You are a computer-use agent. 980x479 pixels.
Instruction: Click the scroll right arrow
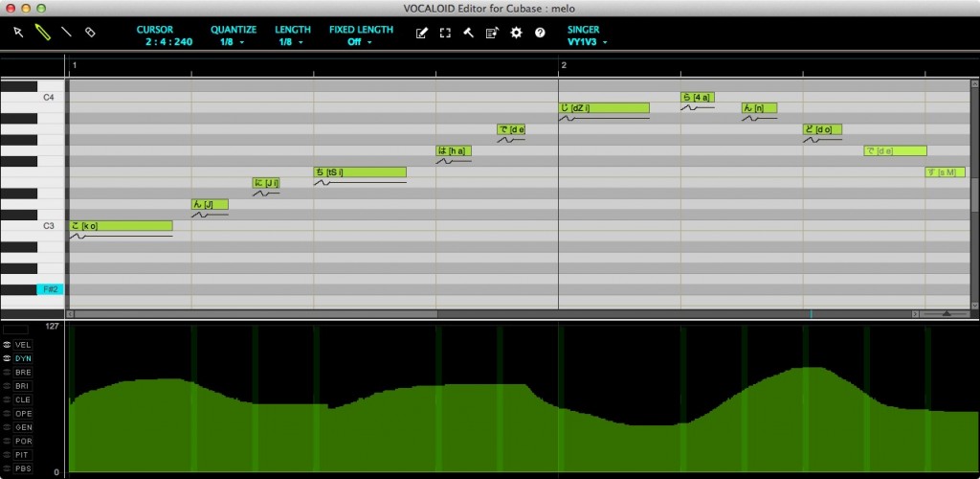click(x=916, y=314)
